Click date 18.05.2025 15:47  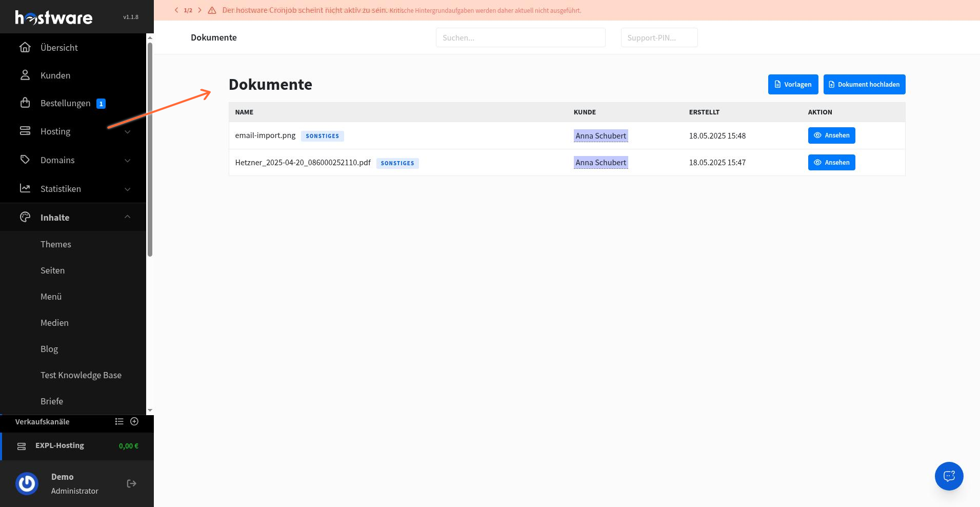pos(717,163)
